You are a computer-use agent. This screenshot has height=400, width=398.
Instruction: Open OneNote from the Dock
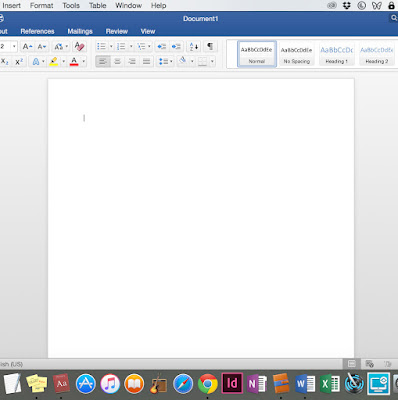pyautogui.click(x=257, y=384)
